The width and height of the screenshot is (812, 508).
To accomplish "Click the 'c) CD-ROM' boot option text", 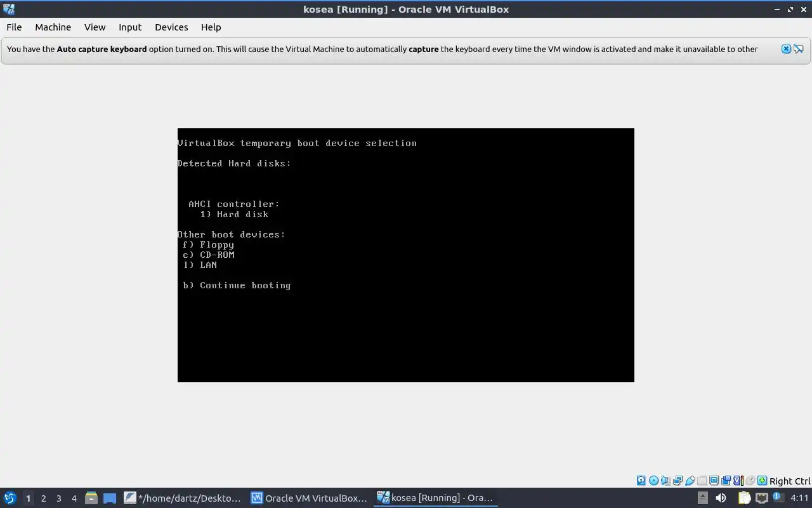I will click(209, 255).
